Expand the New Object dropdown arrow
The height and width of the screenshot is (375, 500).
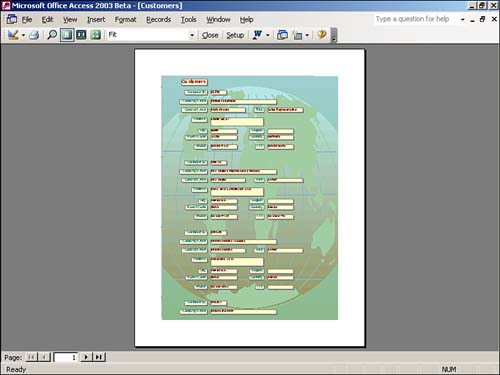307,35
